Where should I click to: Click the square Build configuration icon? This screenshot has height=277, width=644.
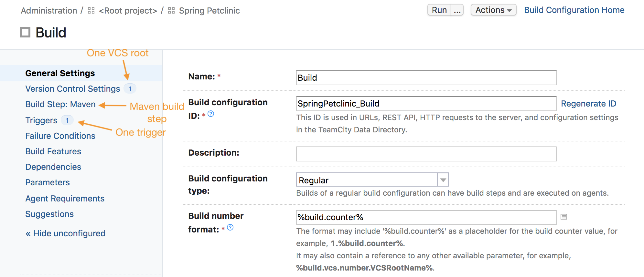25,32
